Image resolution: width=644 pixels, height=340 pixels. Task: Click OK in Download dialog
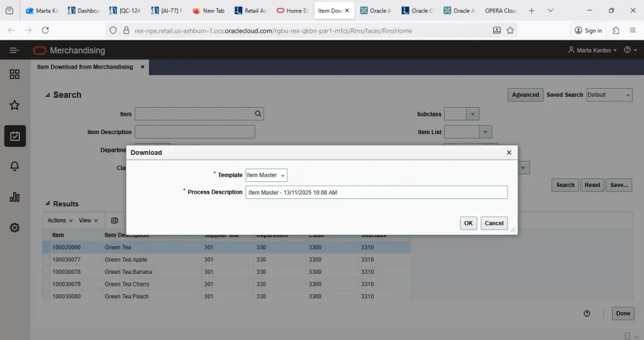(x=468, y=223)
